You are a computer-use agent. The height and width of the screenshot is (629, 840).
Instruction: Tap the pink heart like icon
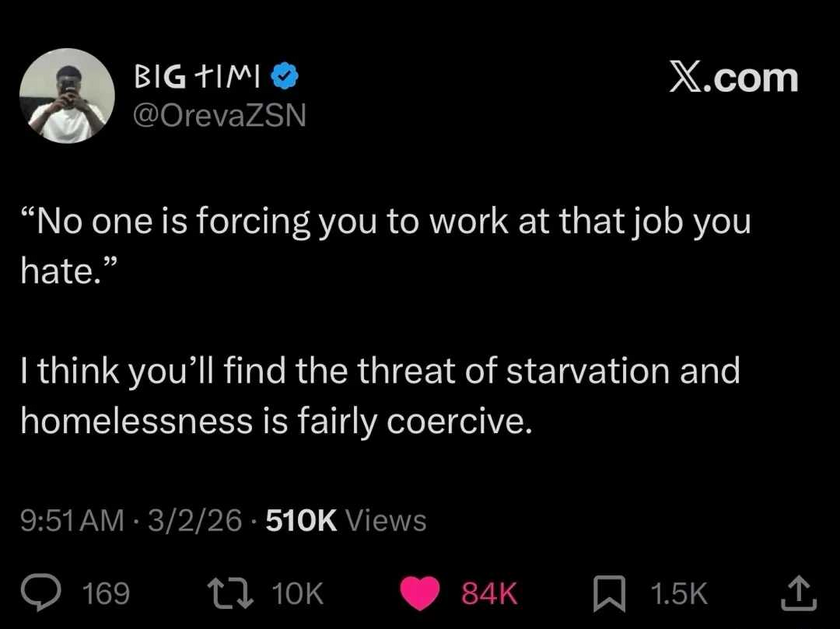pyautogui.click(x=420, y=594)
